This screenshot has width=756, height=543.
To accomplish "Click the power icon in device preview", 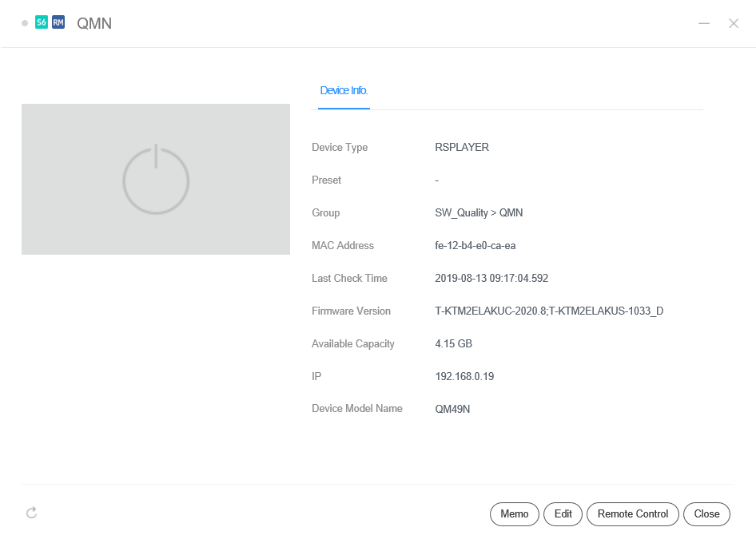I will [x=156, y=180].
